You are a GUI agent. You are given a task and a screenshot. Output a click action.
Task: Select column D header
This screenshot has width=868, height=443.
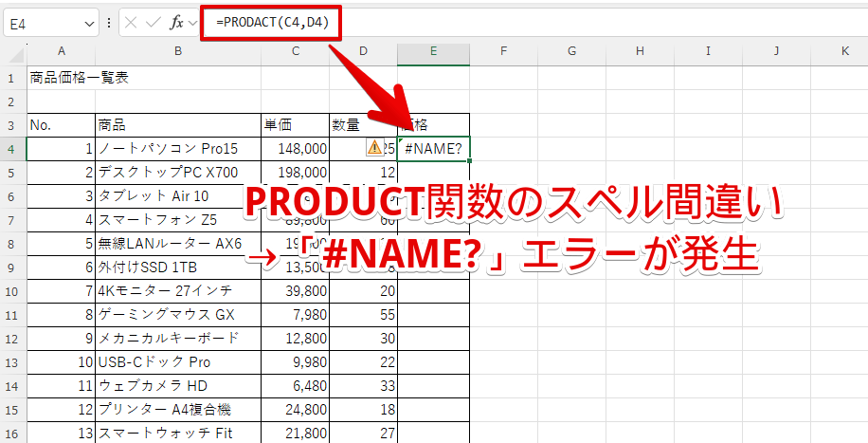(363, 51)
